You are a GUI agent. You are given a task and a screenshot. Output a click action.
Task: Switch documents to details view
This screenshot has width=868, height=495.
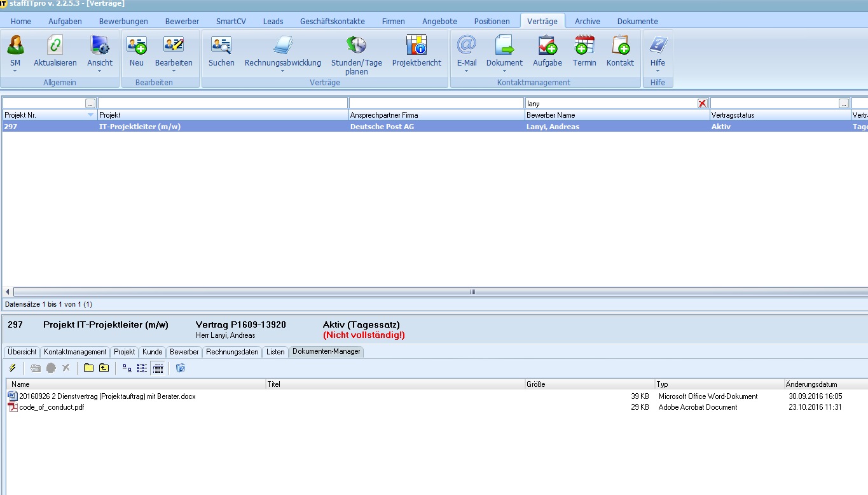(158, 368)
